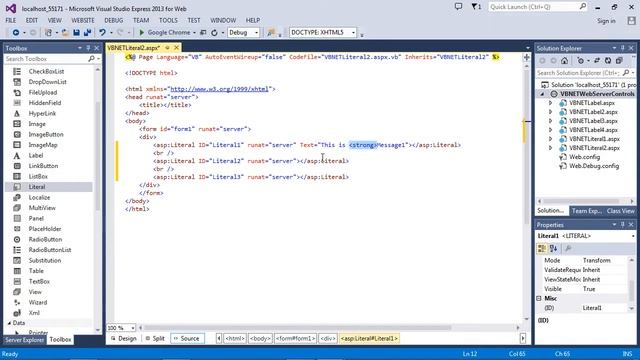The image size is (640, 360).
Task: Click Collapse All icon in Solution Explorer
Action: [x=619, y=60]
